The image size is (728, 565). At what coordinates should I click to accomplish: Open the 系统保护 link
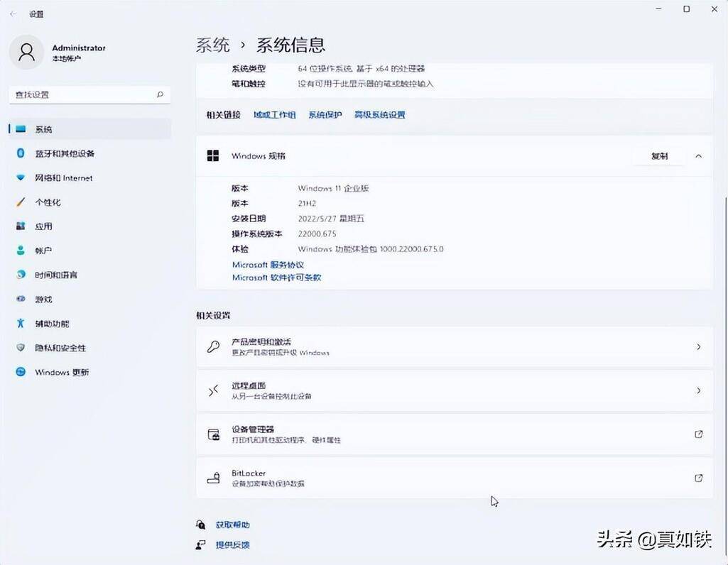(x=325, y=114)
